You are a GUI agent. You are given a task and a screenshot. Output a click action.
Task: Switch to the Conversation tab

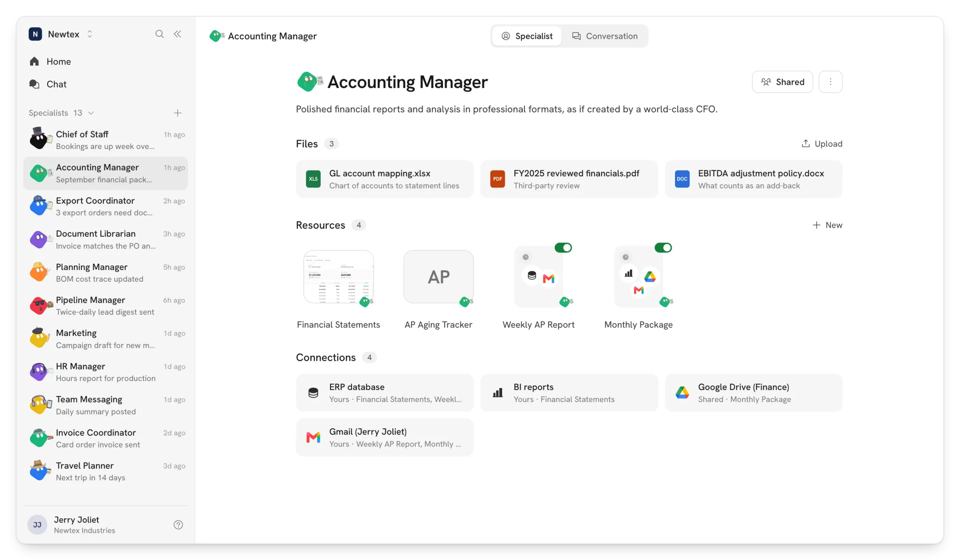tap(605, 36)
